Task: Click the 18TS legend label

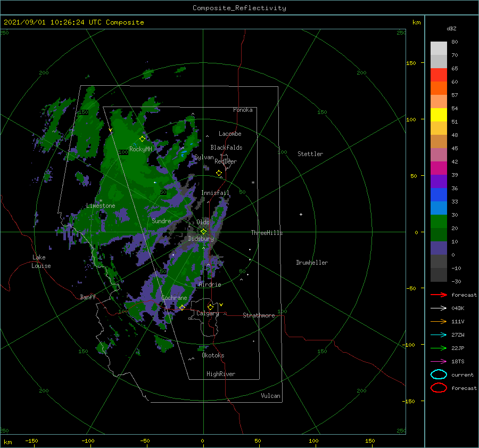Action: click(458, 362)
